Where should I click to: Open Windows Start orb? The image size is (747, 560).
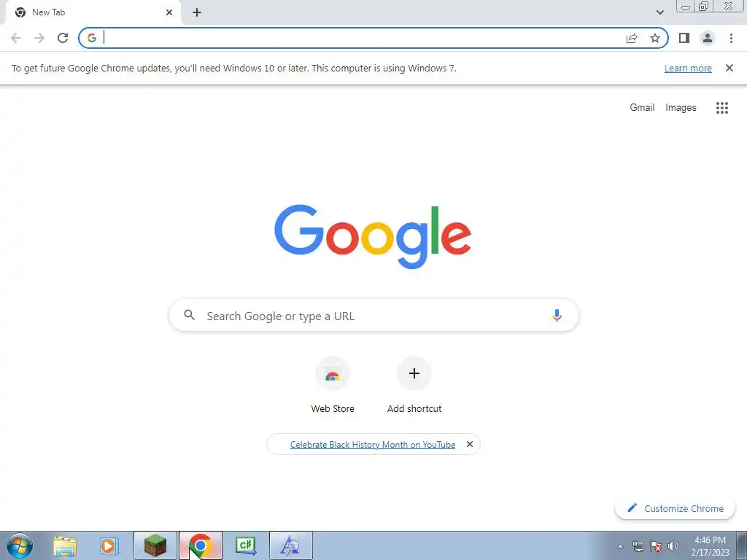click(x=20, y=545)
